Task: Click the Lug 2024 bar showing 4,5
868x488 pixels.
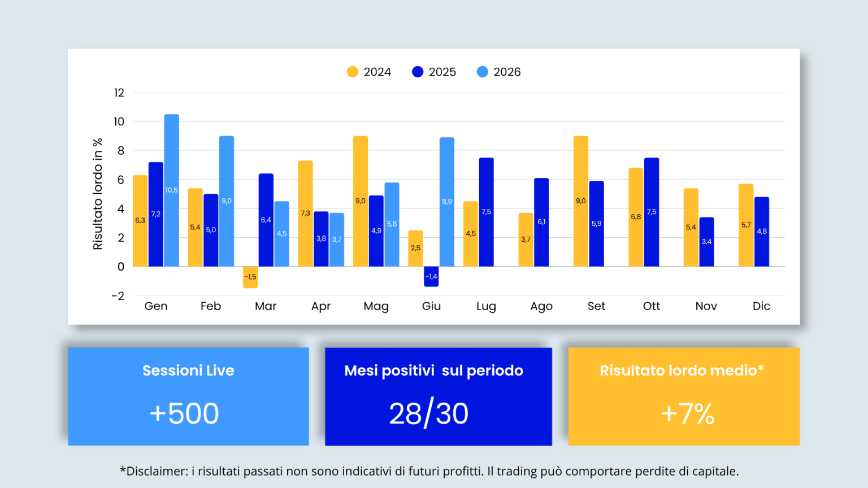Action: click(x=471, y=234)
